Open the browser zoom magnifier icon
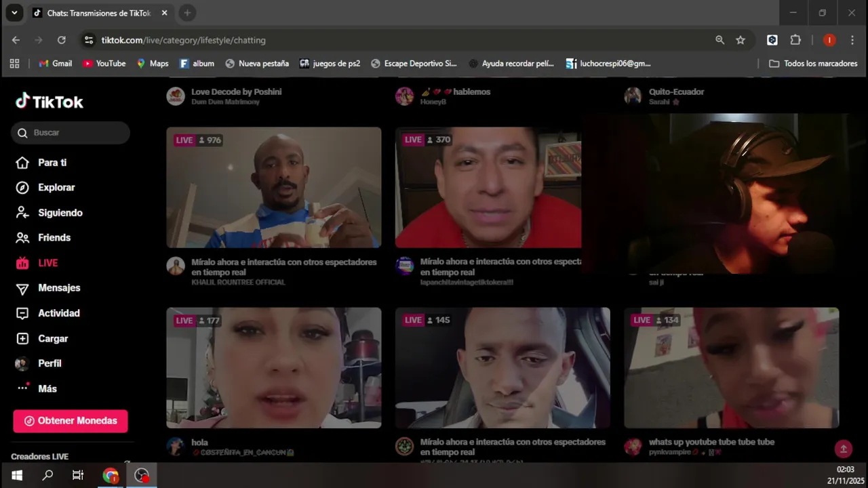Viewport: 868px width, 488px height. tap(719, 40)
